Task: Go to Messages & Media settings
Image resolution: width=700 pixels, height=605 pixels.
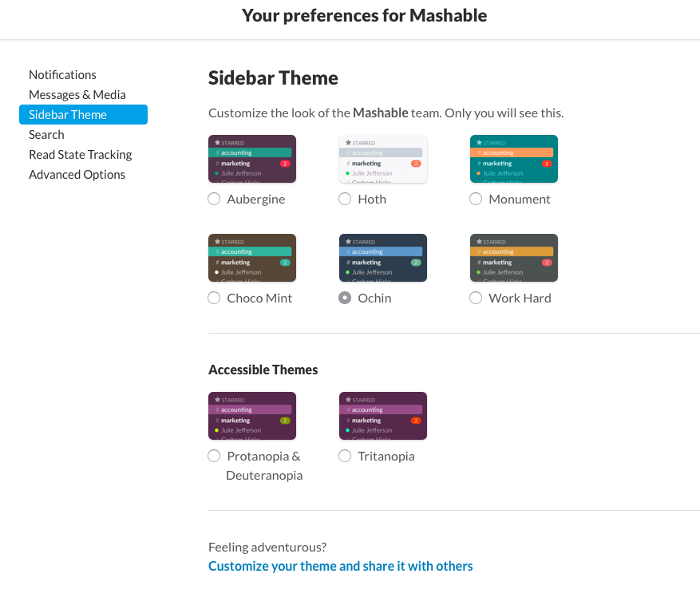Action: [77, 94]
